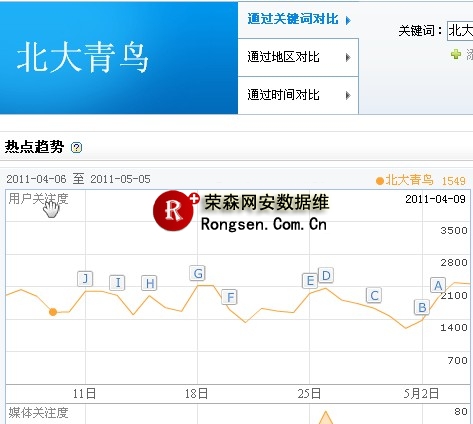The height and width of the screenshot is (424, 473).
Task: Select news marker E on chart
Action: coord(310,281)
